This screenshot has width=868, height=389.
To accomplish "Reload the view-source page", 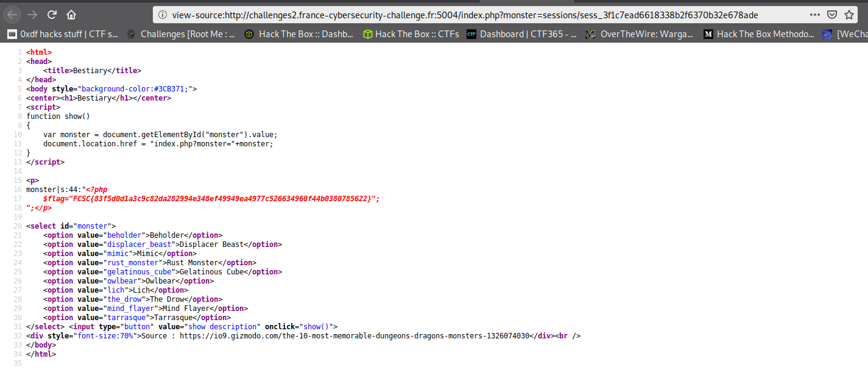I will (x=52, y=14).
